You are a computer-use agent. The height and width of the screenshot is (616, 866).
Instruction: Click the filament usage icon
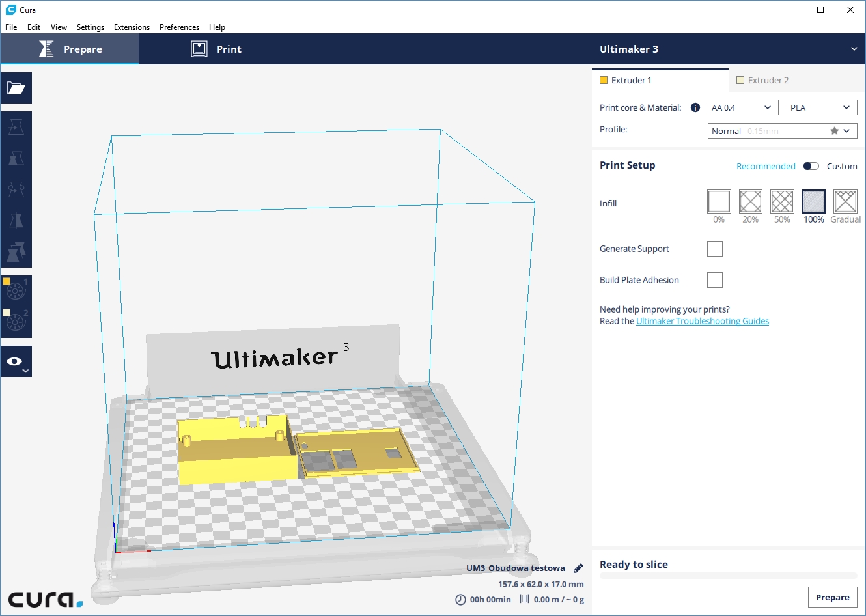524,599
